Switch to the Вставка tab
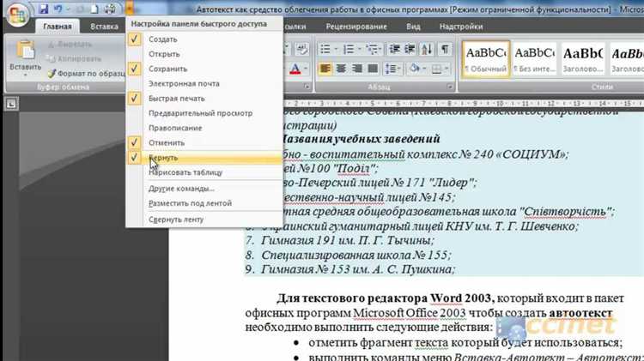 tap(104, 27)
